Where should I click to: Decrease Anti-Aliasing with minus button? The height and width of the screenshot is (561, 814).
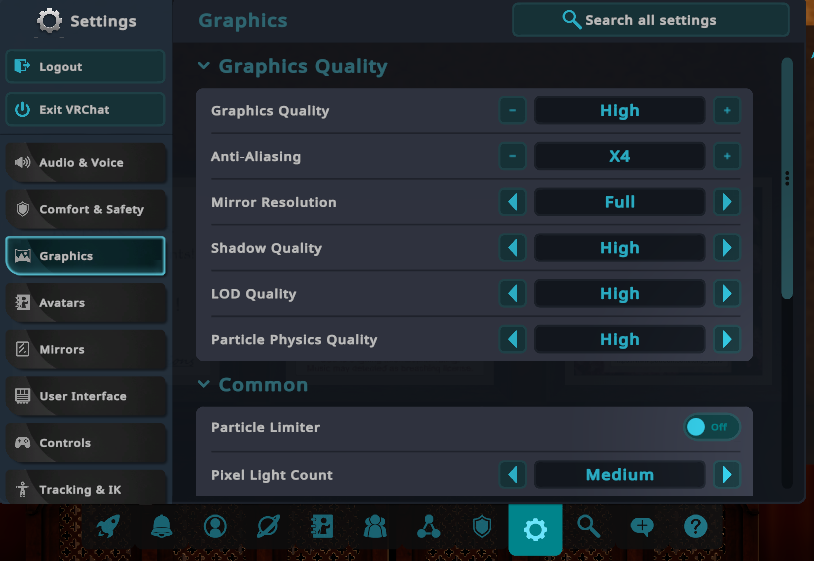512,156
